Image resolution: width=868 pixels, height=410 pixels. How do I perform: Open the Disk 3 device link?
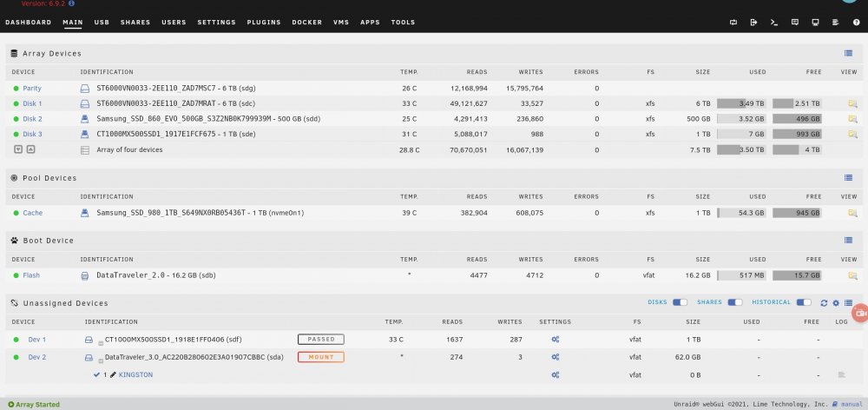tap(32, 134)
